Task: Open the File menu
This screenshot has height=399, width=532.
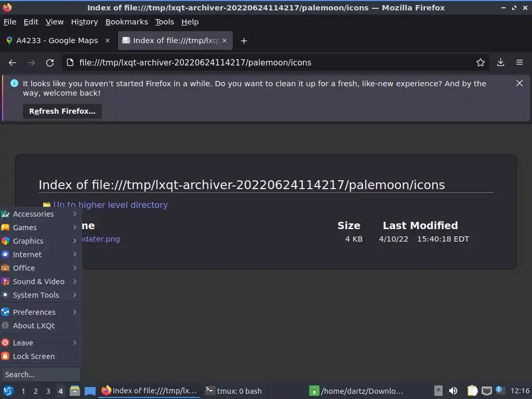Action: click(10, 22)
